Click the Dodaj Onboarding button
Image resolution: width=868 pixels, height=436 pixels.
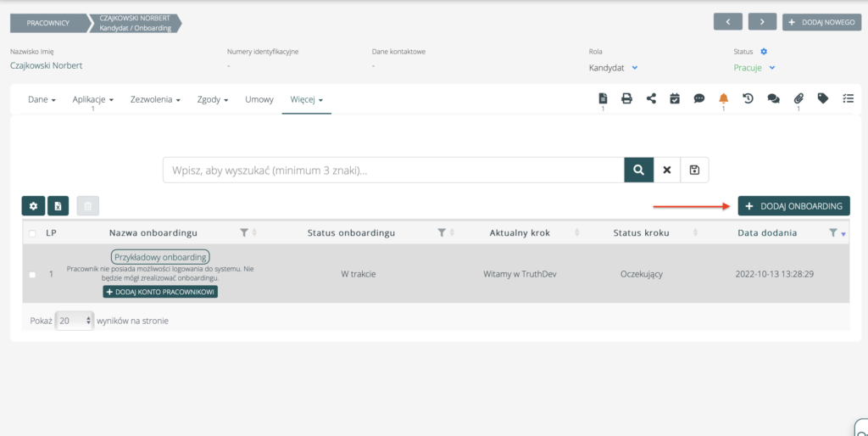[x=793, y=206]
